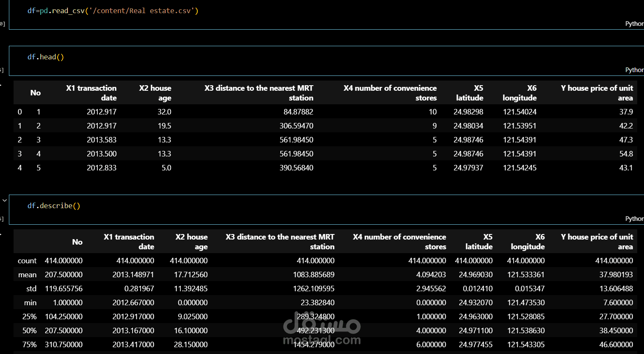Open the Python language picker on the read_csv cell
The height and width of the screenshot is (354, 644).
[634, 24]
